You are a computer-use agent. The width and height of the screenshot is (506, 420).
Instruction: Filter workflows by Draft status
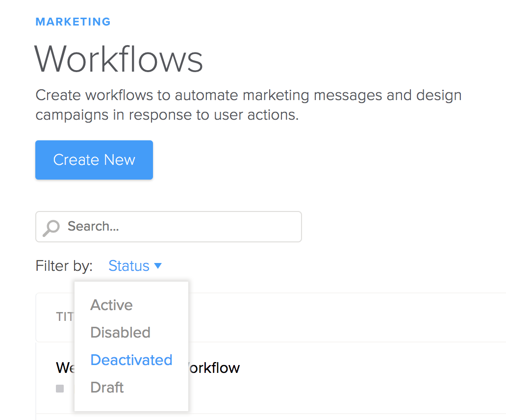[x=107, y=388]
